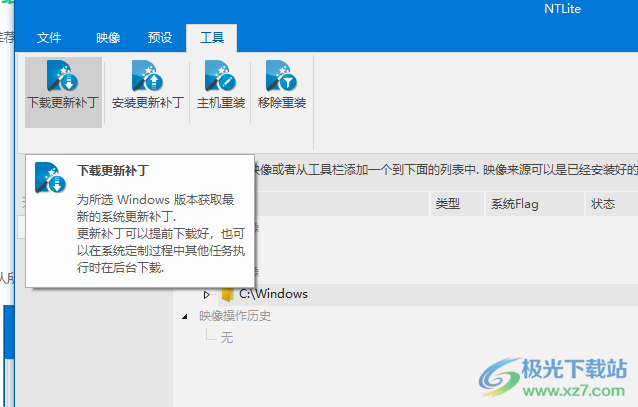Click the 下载更新补丁 download updates icon
The height and width of the screenshot is (407, 638).
[x=62, y=76]
